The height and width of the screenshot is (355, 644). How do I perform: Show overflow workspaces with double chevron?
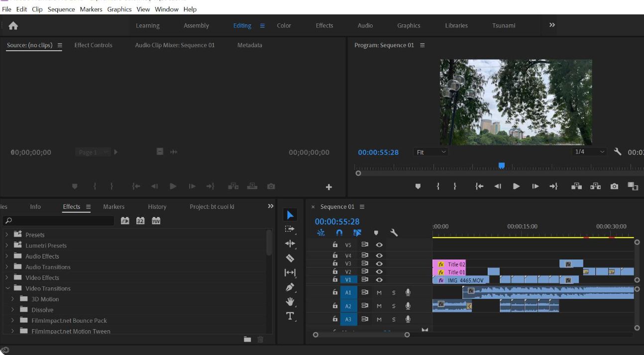pyautogui.click(x=552, y=25)
